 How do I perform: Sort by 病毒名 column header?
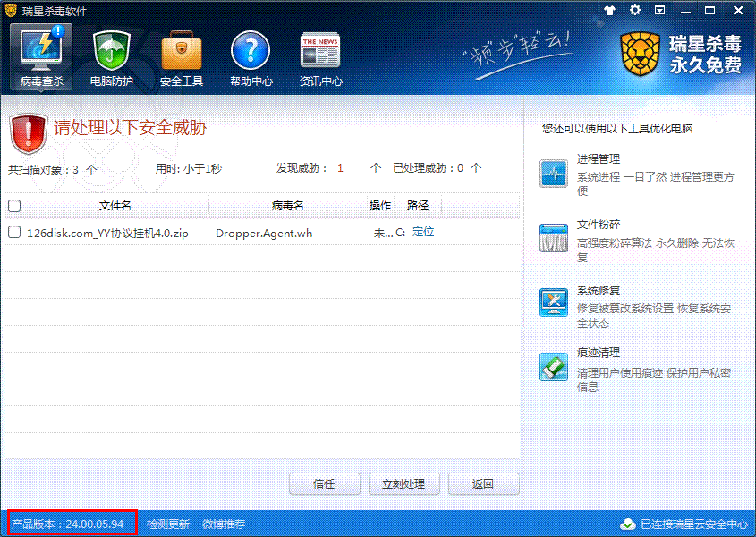point(288,206)
